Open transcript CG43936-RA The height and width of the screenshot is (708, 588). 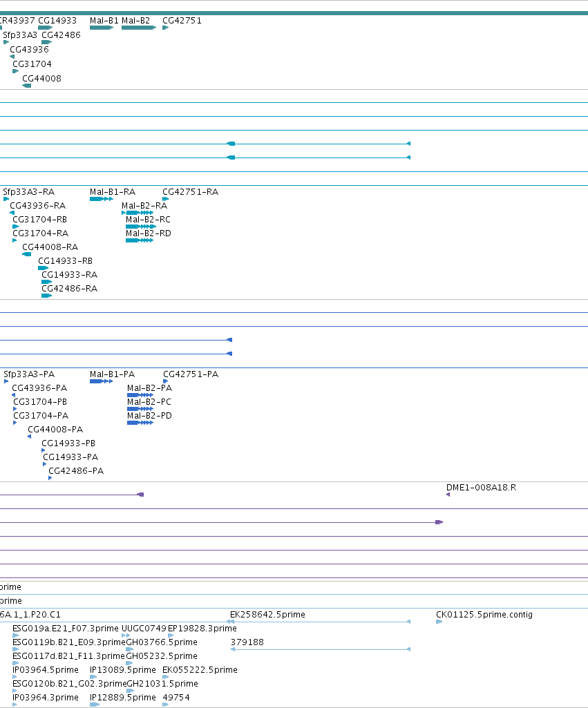click(x=38, y=206)
